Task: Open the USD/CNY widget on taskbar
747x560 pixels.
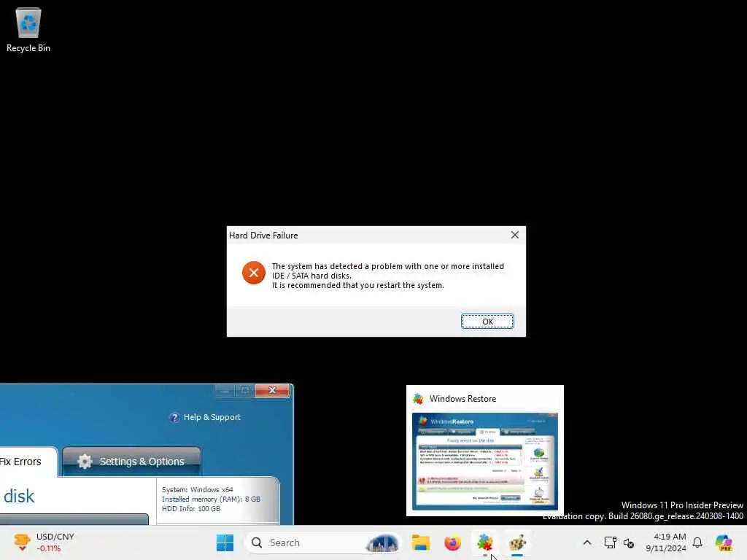Action: (x=44, y=542)
